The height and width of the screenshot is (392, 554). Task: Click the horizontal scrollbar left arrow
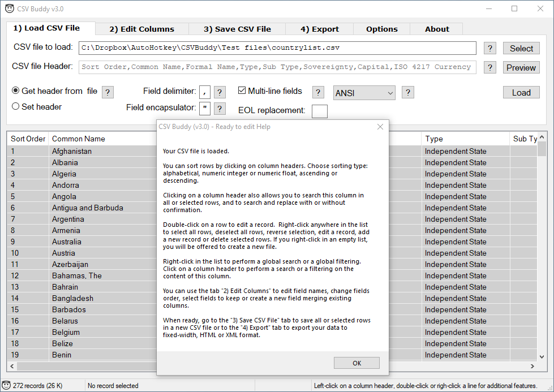(x=12, y=366)
